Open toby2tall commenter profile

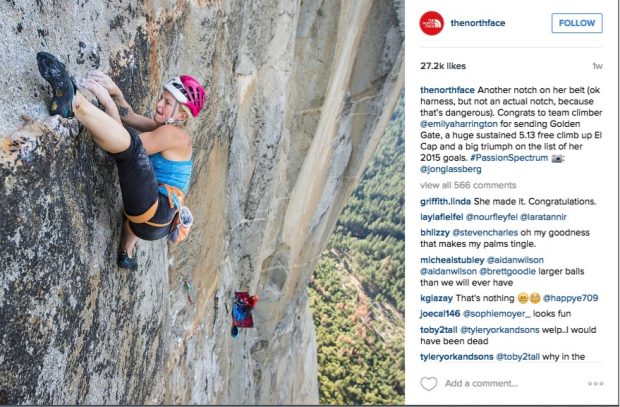pyautogui.click(x=439, y=330)
